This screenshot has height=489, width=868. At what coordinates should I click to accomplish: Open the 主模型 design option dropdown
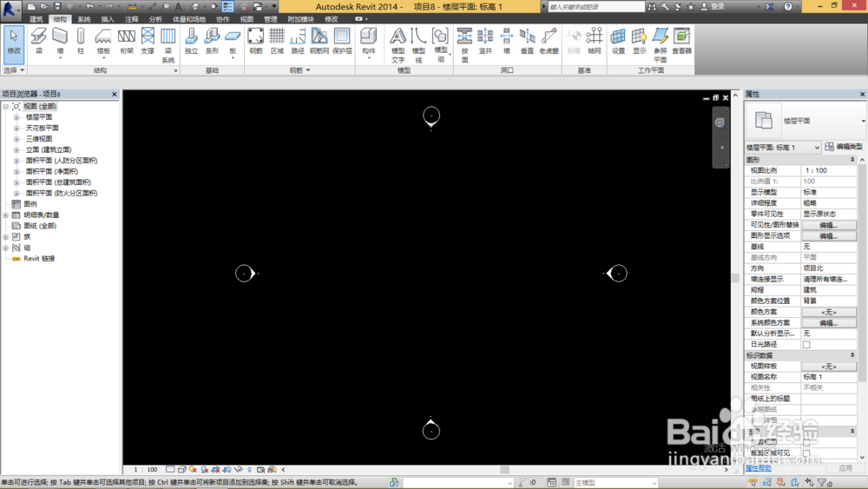pyautogui.click(x=654, y=483)
